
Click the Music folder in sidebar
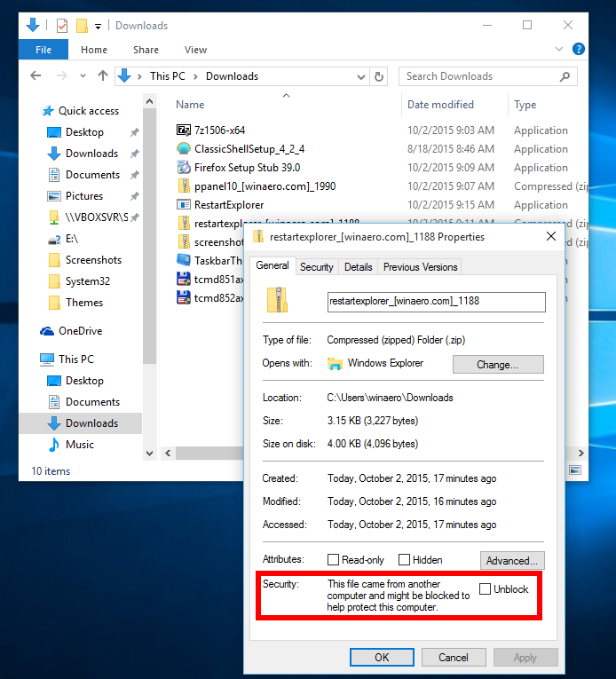[x=79, y=445]
